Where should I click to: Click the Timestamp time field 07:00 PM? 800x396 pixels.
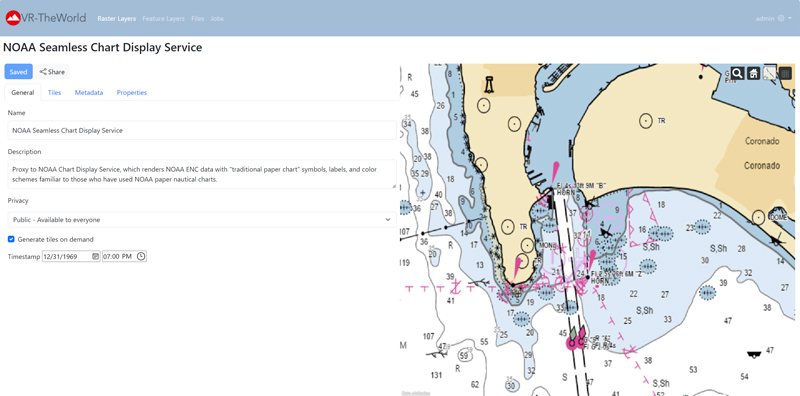(x=124, y=256)
